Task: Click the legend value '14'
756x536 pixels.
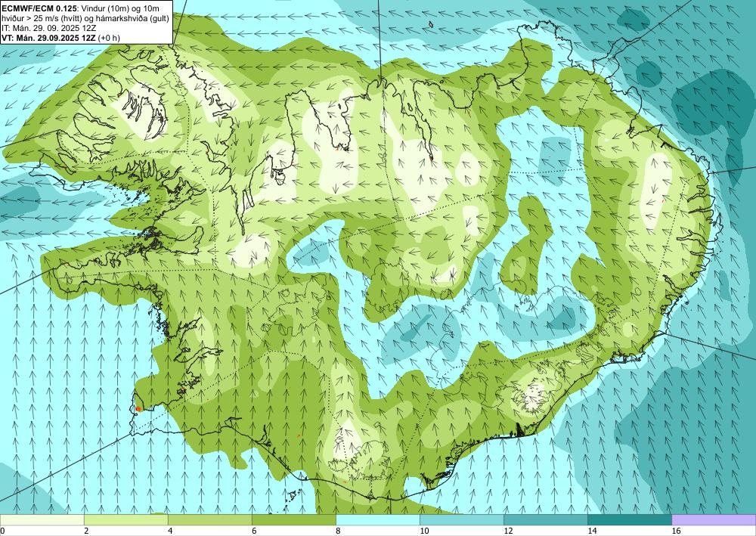Action: click(x=592, y=531)
